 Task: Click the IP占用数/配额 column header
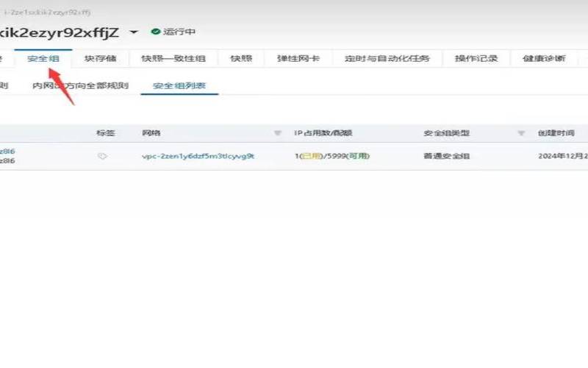pos(323,133)
